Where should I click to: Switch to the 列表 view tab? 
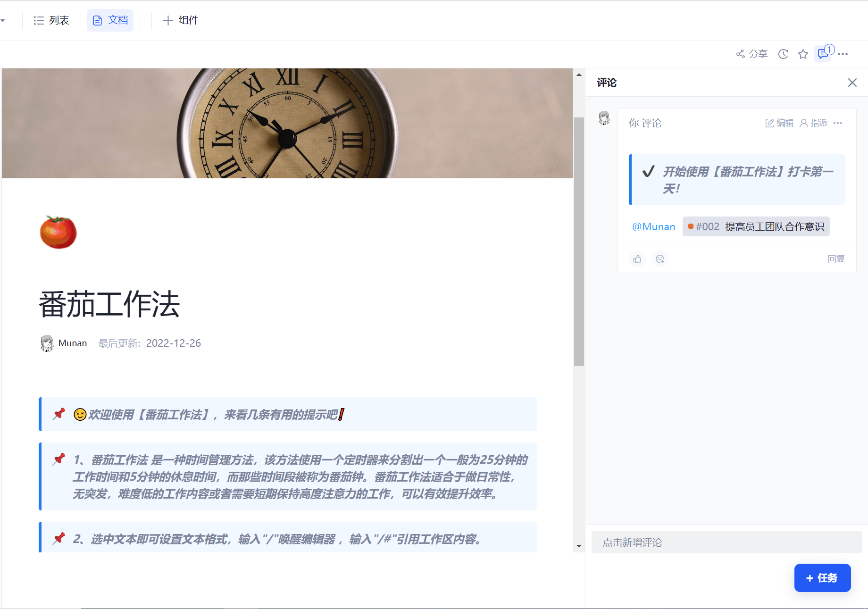click(x=51, y=20)
